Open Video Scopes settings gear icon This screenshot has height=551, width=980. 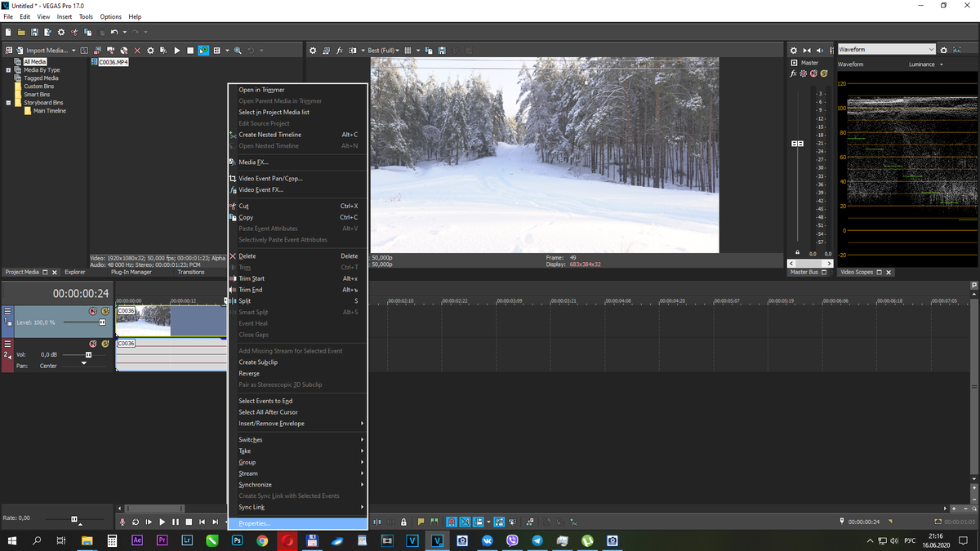[x=943, y=51]
